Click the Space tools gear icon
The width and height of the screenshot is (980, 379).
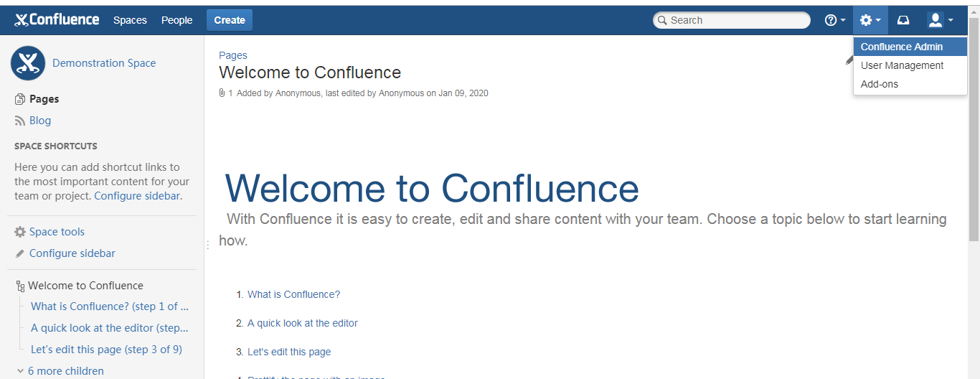click(20, 232)
